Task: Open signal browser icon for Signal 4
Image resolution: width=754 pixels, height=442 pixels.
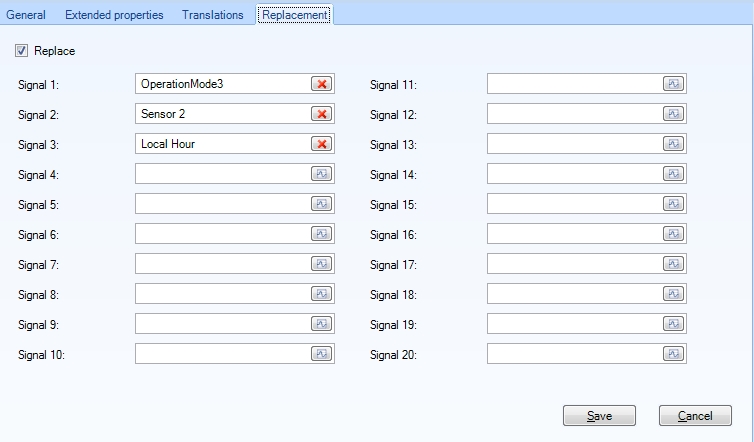Action: click(x=322, y=174)
